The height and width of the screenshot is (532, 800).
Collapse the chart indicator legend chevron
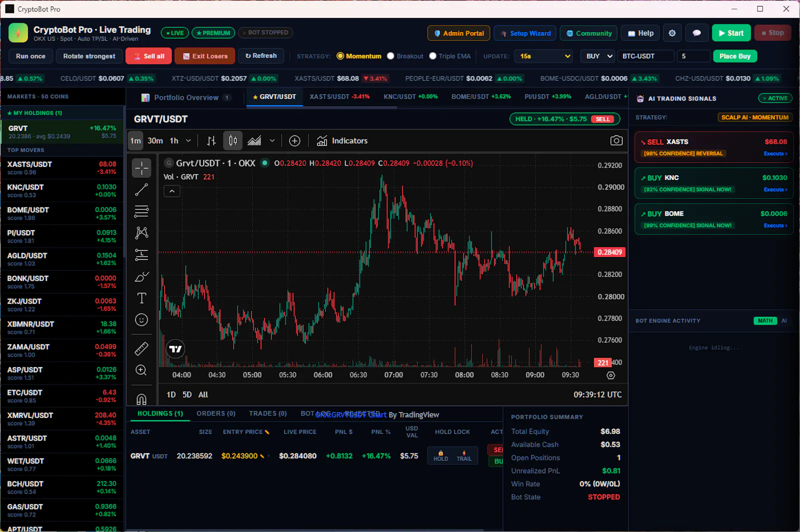point(172,191)
